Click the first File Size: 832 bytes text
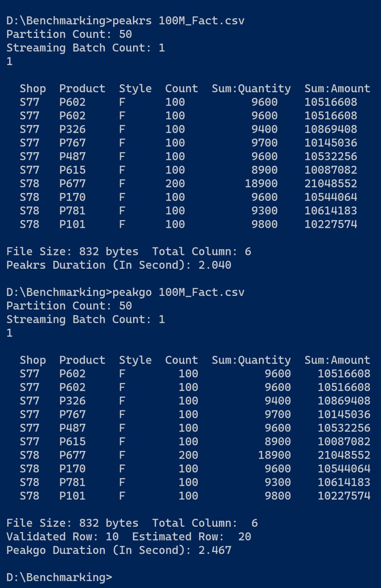The height and width of the screenshot is (588, 381). point(72,252)
